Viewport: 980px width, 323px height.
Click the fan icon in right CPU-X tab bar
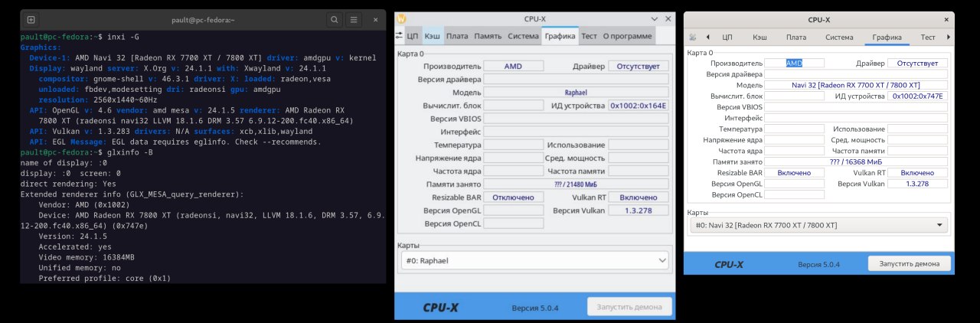(x=693, y=37)
